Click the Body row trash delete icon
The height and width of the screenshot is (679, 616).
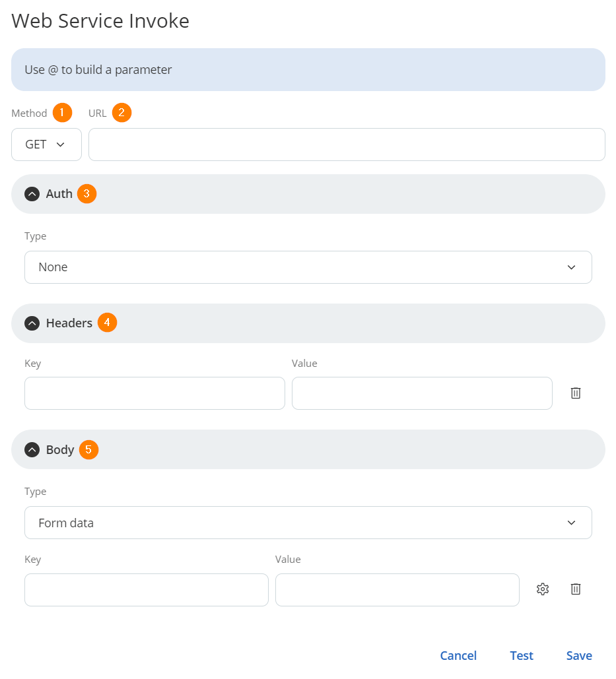coord(576,589)
